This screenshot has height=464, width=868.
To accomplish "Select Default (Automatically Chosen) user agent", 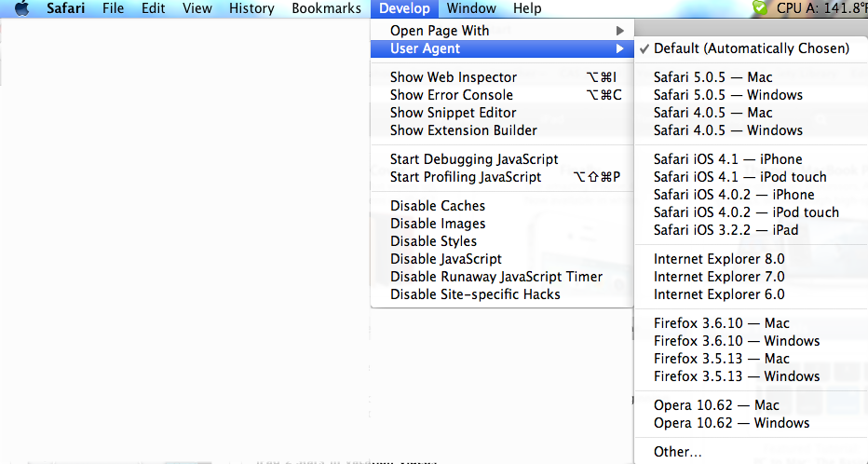I will 752,48.
